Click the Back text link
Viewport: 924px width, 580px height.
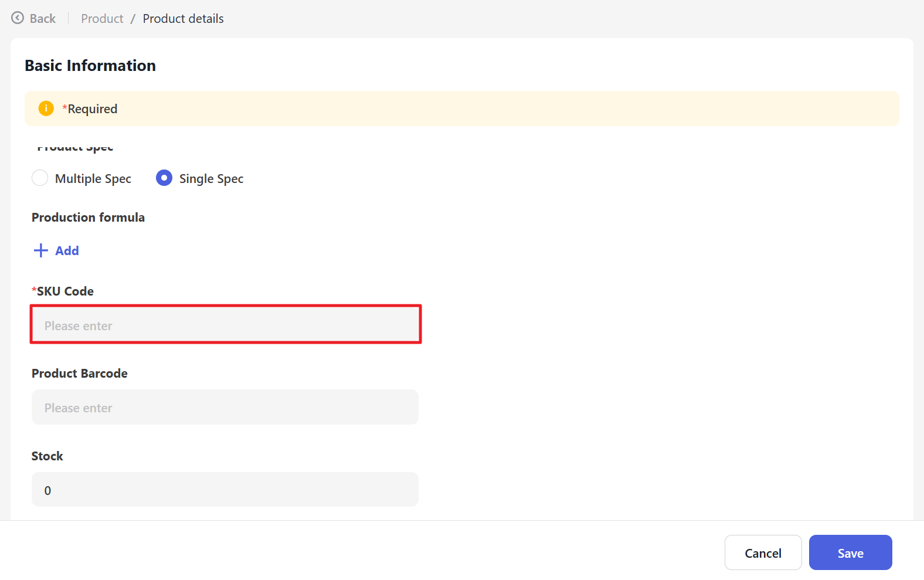(x=43, y=19)
